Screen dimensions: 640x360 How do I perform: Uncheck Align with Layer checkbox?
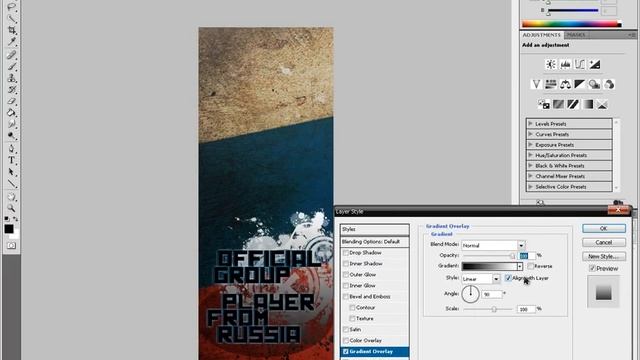pos(508,278)
